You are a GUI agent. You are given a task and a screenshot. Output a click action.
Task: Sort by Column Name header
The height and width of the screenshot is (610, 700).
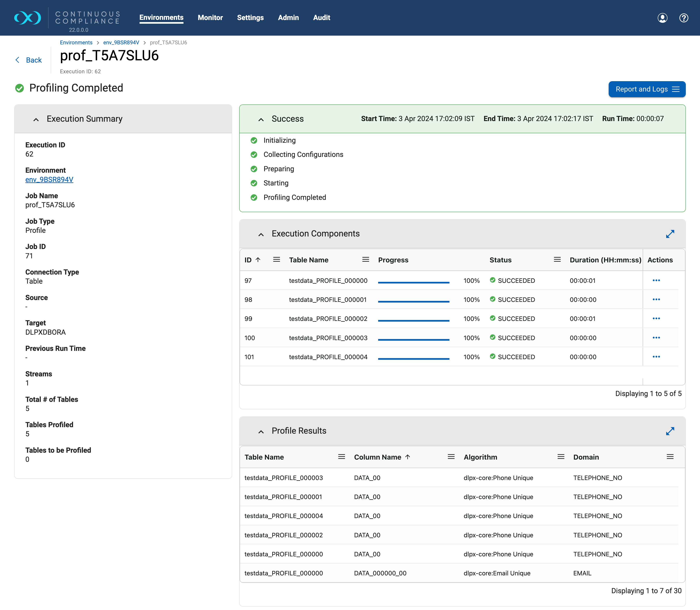(x=377, y=457)
